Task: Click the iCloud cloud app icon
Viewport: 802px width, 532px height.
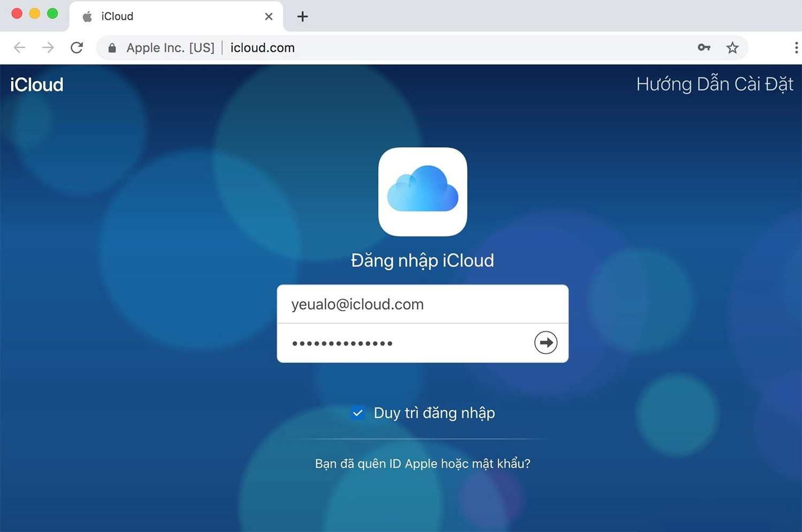Action: (422, 192)
